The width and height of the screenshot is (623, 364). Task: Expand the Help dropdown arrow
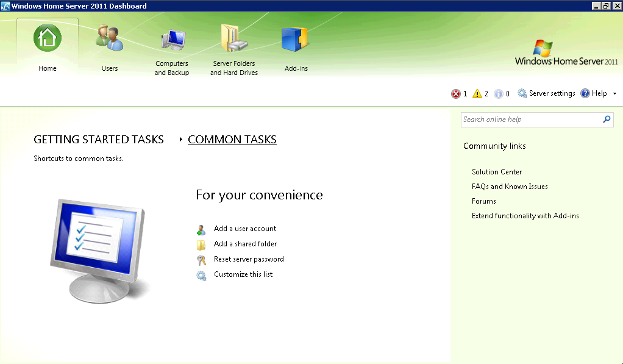(614, 94)
